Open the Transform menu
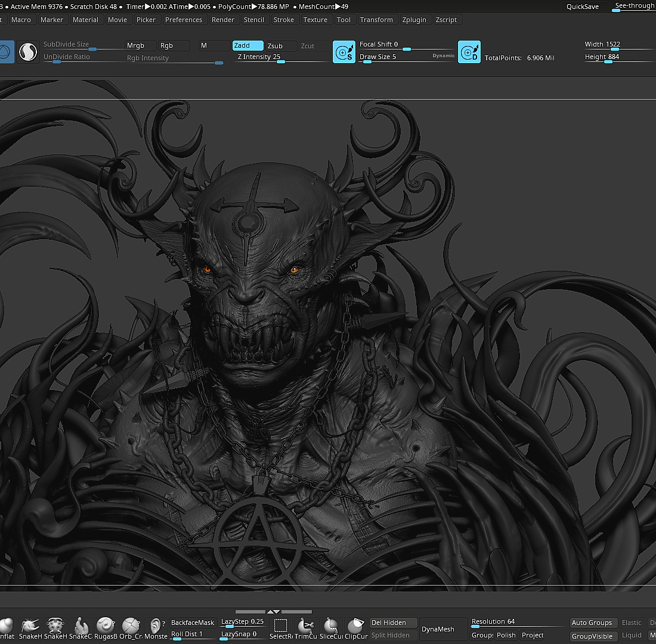 pos(376,20)
